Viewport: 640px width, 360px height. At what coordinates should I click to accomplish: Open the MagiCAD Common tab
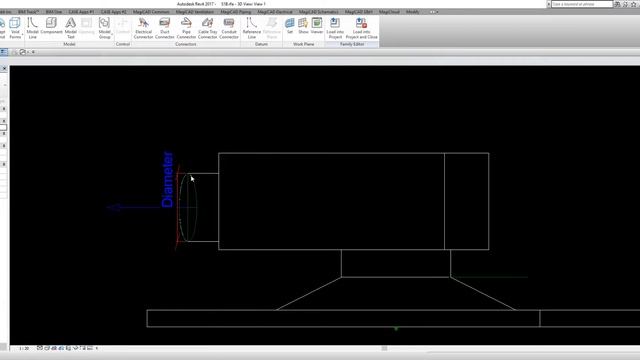[151, 12]
